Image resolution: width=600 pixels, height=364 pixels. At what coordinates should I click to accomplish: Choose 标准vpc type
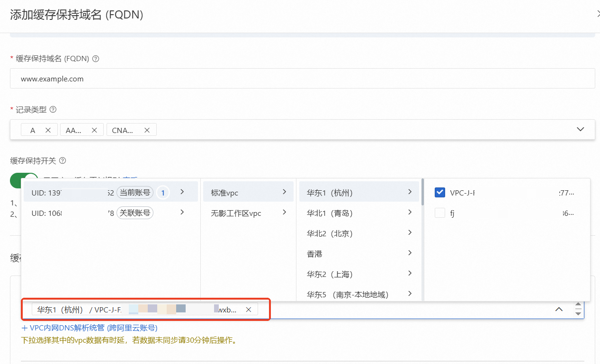249,192
